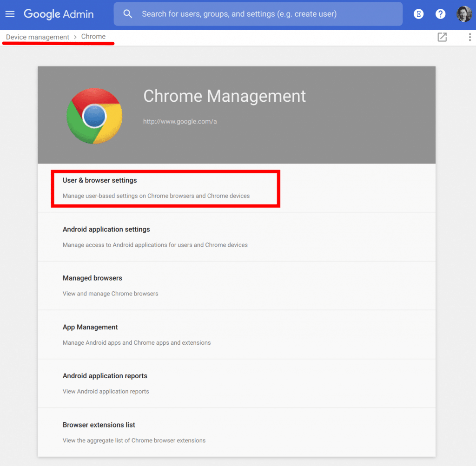
Task: Click the Google Admin logo
Action: (59, 14)
